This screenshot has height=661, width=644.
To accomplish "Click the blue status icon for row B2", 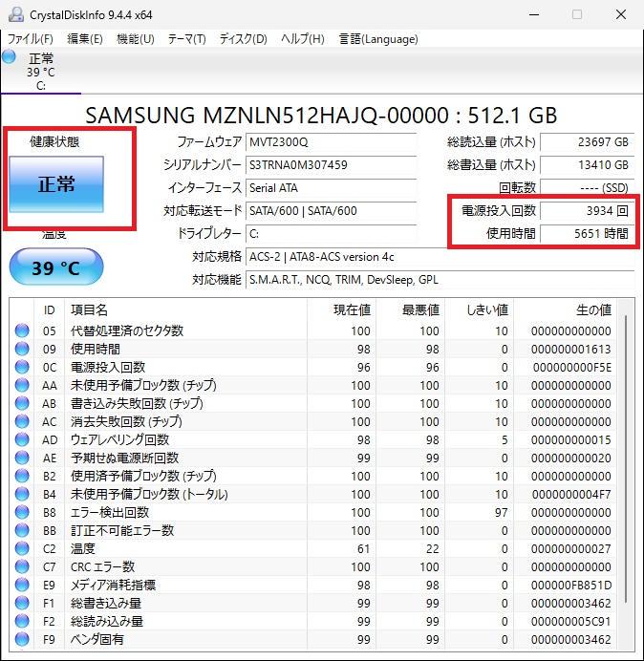I will (x=22, y=476).
